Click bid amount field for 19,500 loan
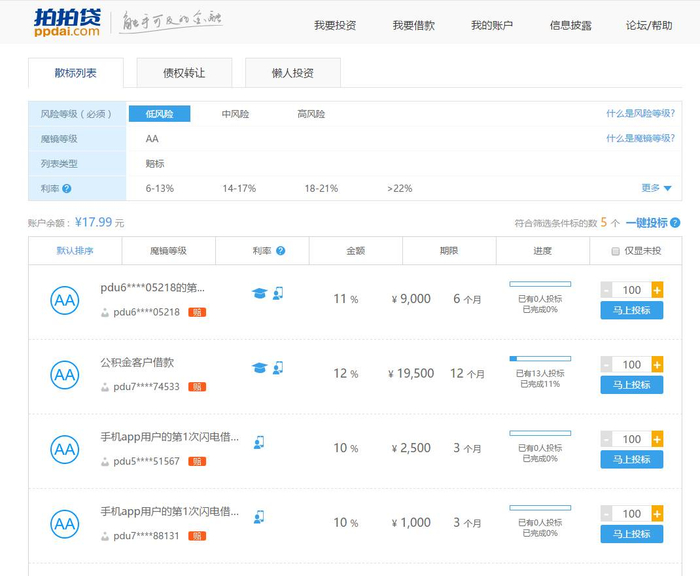The height and width of the screenshot is (576, 700). [632, 365]
